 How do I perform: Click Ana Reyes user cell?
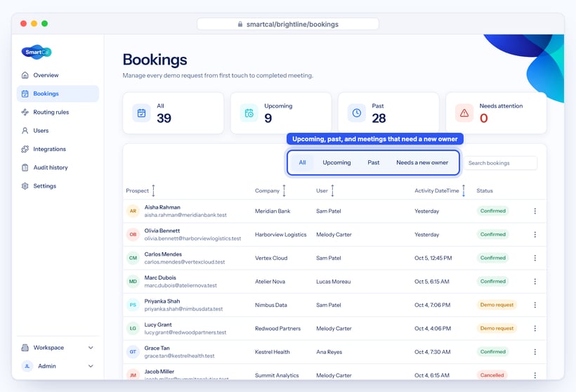(x=329, y=352)
